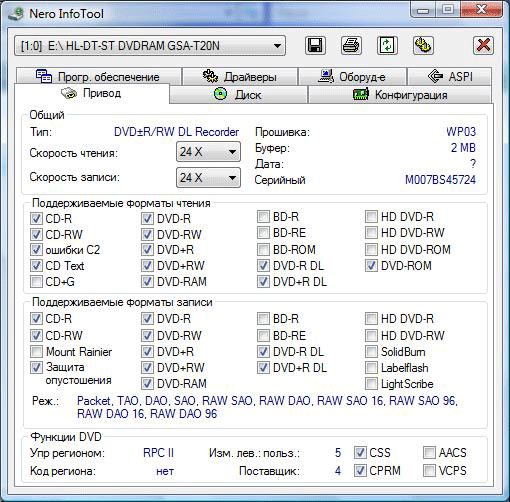Toggle BD-RE checkbox in write formats
Image resolution: width=510 pixels, height=502 pixels.
tap(263, 335)
